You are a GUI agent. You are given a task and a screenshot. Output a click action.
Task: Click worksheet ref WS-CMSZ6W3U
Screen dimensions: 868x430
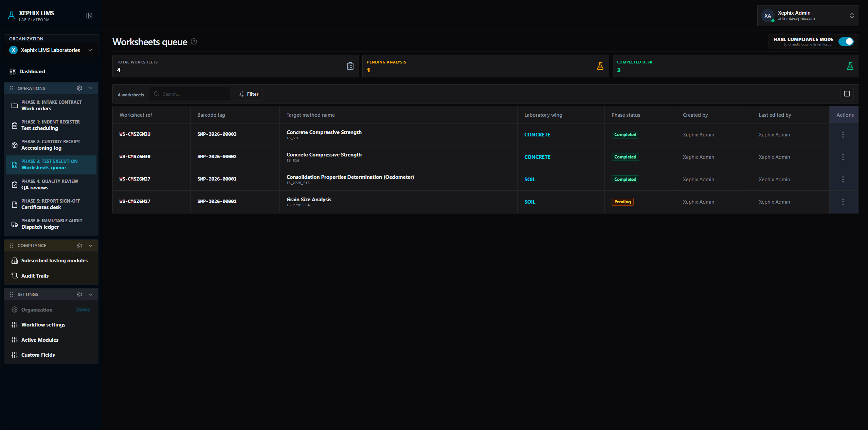pos(135,134)
